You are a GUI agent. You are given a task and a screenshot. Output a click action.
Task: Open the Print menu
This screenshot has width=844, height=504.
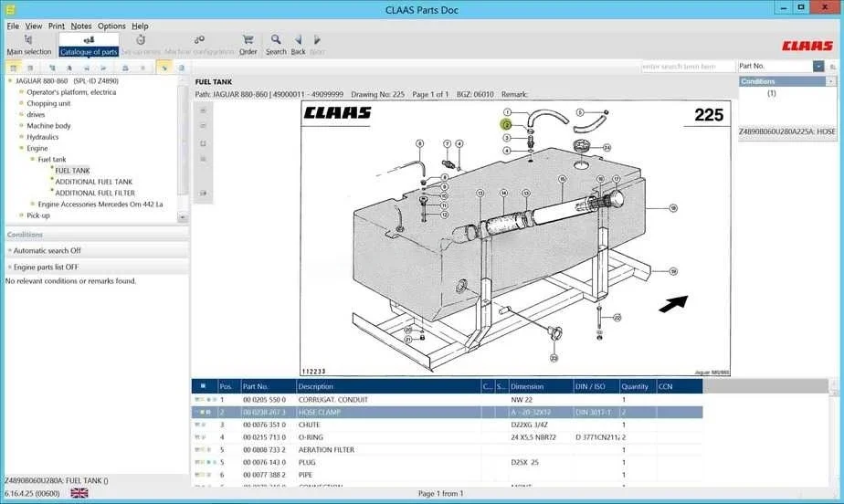[56, 26]
